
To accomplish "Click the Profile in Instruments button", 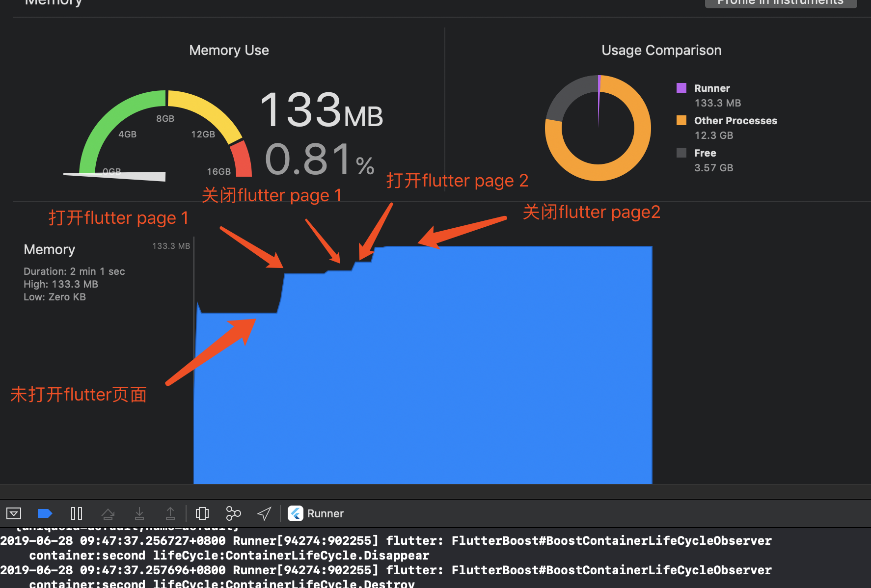I will click(x=780, y=2).
